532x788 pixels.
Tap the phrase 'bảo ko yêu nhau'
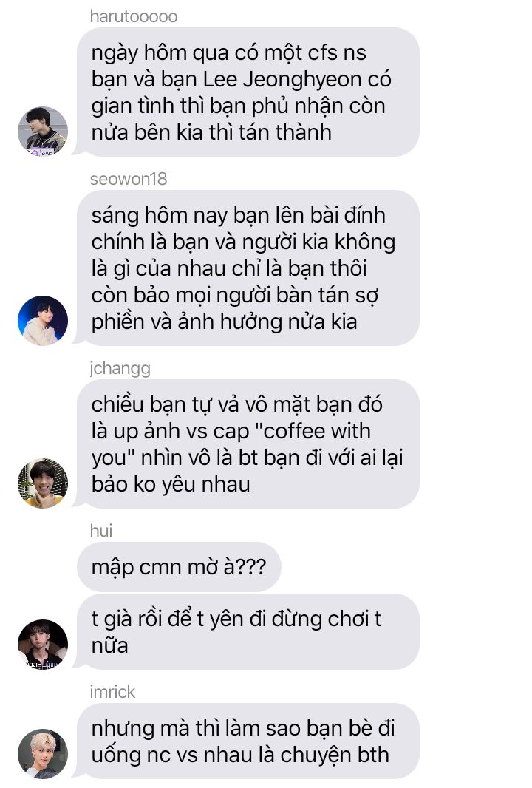click(x=171, y=485)
